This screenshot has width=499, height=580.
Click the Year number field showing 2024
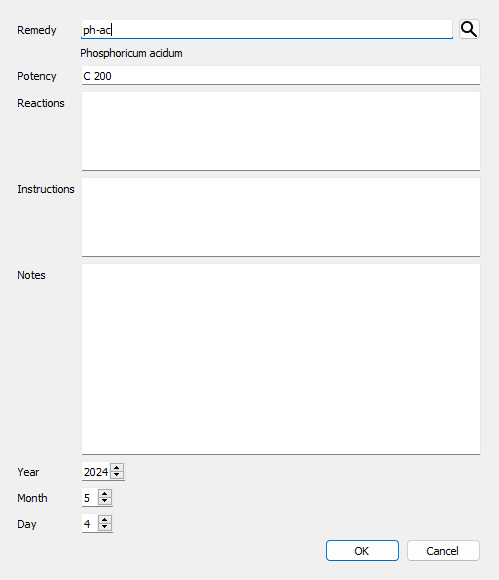pos(96,472)
